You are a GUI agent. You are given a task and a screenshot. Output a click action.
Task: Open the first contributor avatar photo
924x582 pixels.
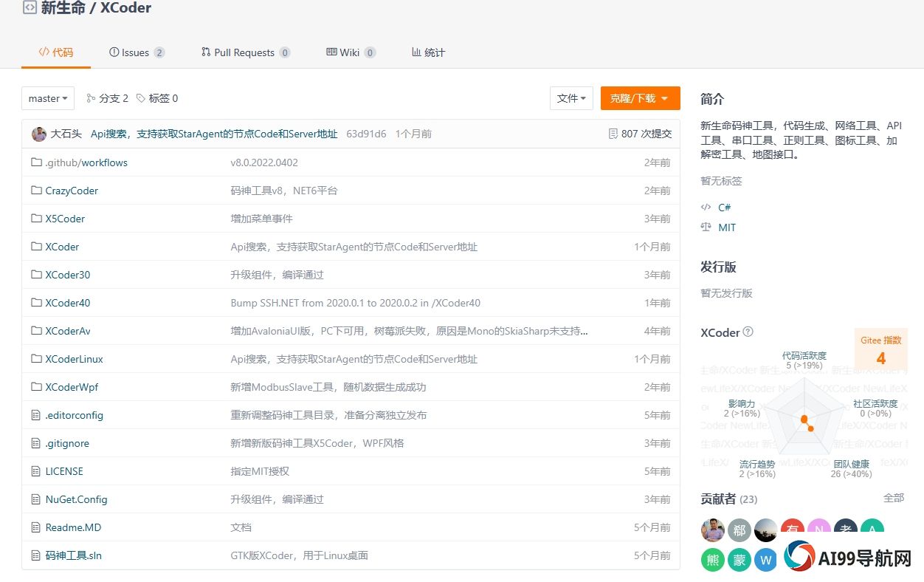coord(712,530)
